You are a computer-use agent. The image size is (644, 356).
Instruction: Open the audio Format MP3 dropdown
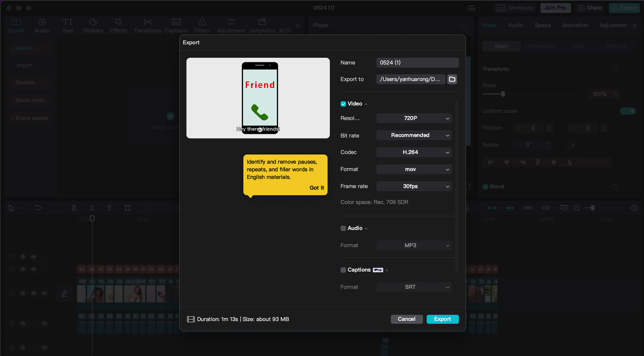(x=414, y=245)
